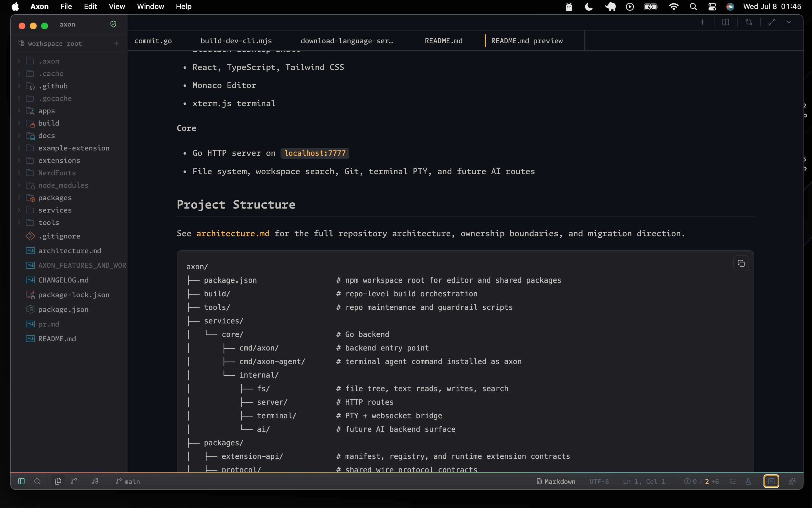Image resolution: width=812 pixels, height=508 pixels.
Task: Copy the project structure code block
Action: (741, 263)
